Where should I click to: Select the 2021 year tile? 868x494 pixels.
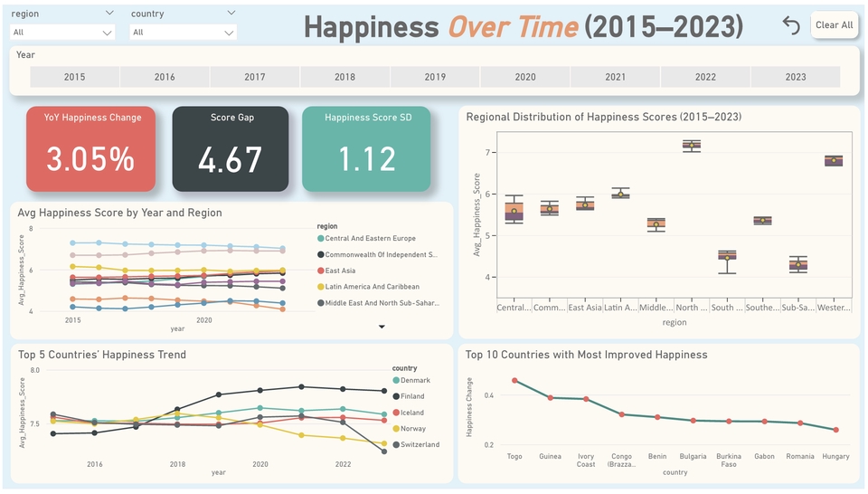(x=615, y=77)
